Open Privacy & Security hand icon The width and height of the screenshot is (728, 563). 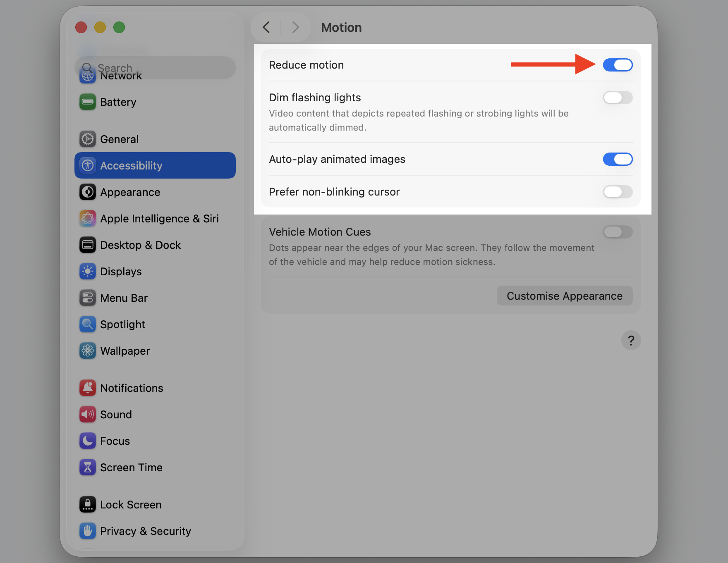(x=88, y=531)
